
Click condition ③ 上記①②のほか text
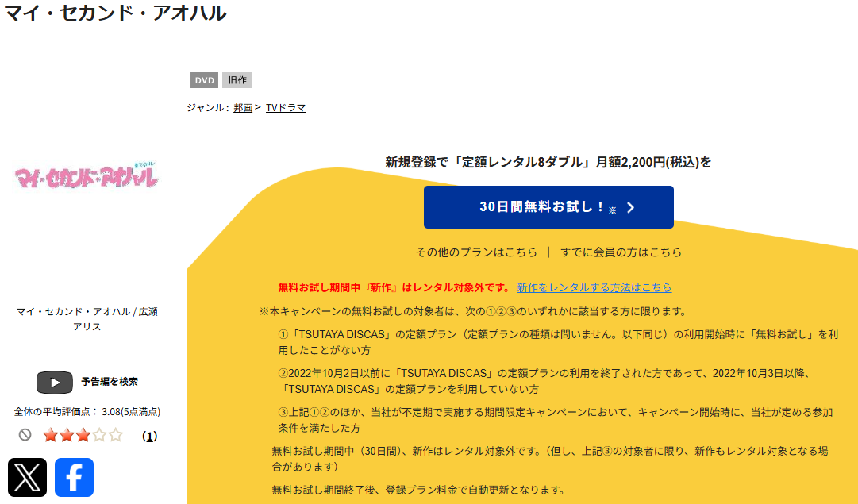[556, 420]
